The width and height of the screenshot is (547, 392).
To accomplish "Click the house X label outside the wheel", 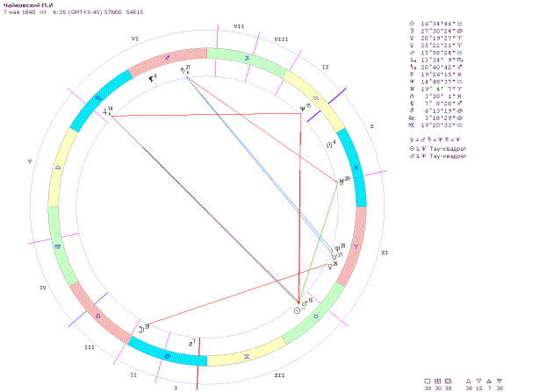I will [x=371, y=127].
